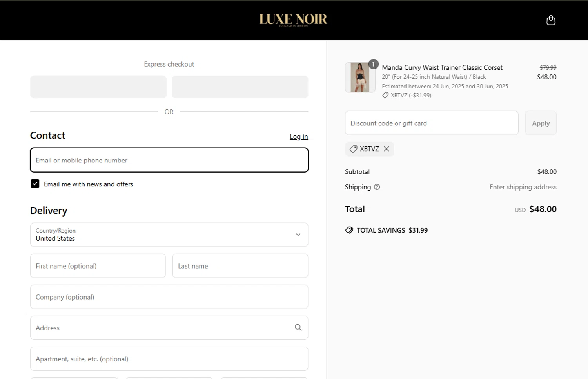
Task: Click the Estimated delivery date text
Action: pos(445,86)
